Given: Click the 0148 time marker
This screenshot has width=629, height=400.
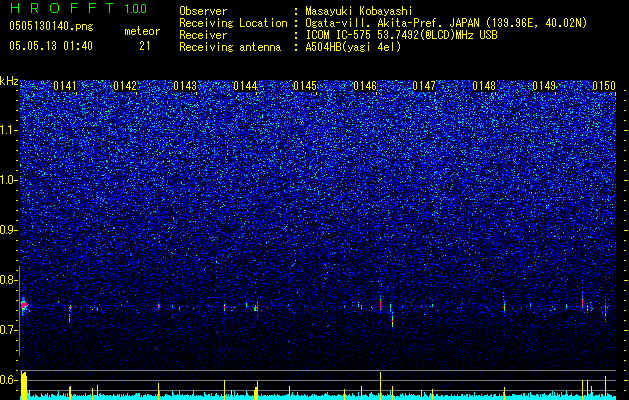Looking at the screenshot, I should click(484, 86).
